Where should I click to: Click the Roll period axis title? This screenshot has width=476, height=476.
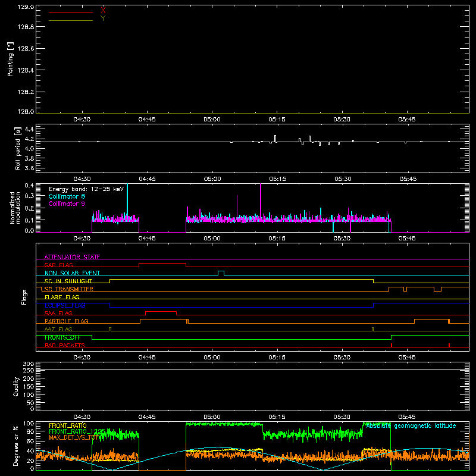[x=18, y=148]
